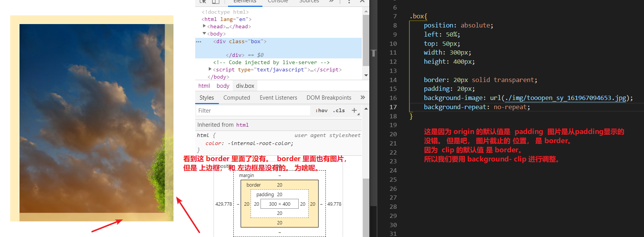Expand the head element node
The height and width of the screenshot is (237, 644).
[204, 26]
